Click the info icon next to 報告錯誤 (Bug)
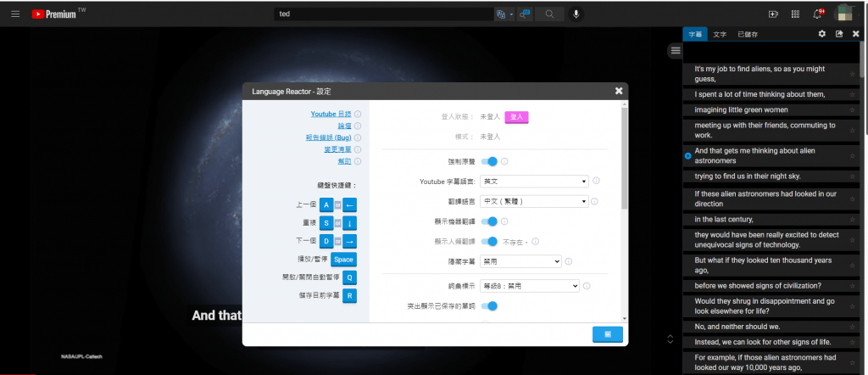Viewport: 868px width, 375px height. (358, 138)
